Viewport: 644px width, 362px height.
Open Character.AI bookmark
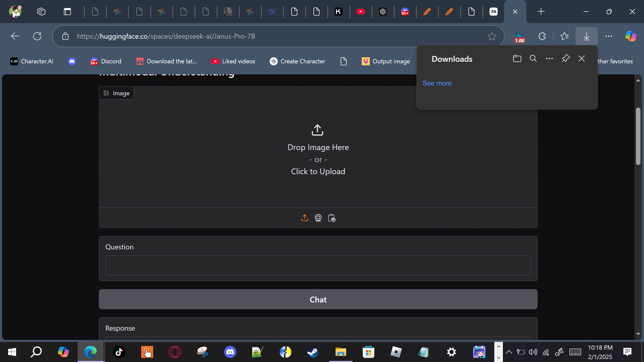click(32, 61)
